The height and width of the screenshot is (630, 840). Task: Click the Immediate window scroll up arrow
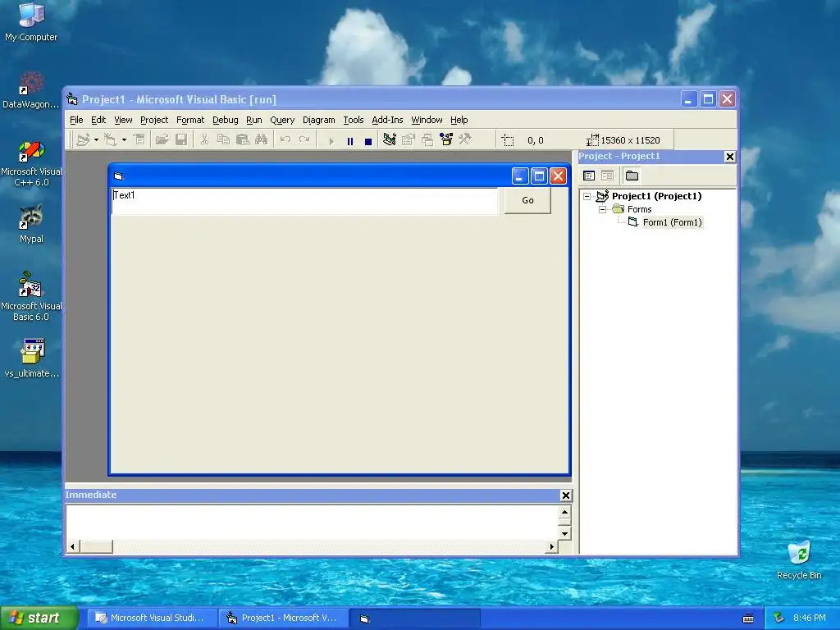point(564,512)
